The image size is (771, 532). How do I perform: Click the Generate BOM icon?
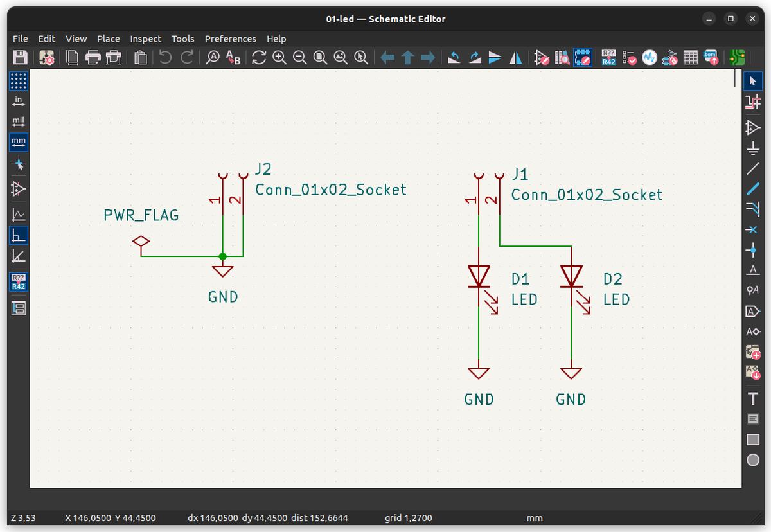click(x=711, y=58)
